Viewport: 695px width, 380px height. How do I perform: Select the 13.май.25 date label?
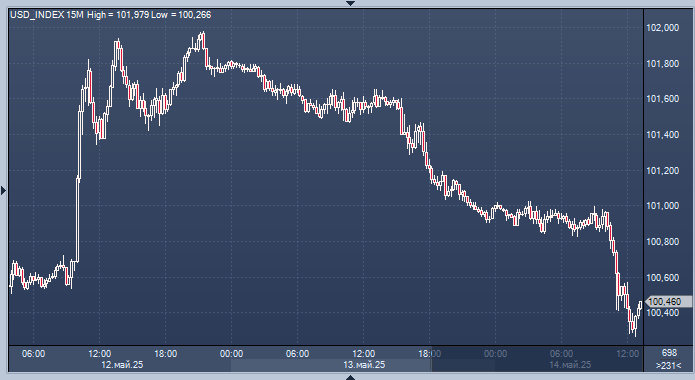coord(364,365)
